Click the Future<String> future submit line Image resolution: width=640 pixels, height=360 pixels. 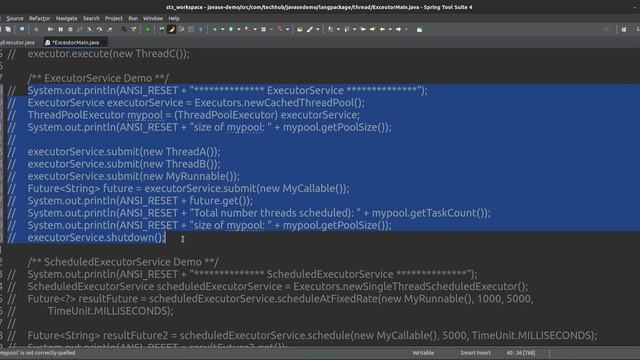[x=188, y=188]
